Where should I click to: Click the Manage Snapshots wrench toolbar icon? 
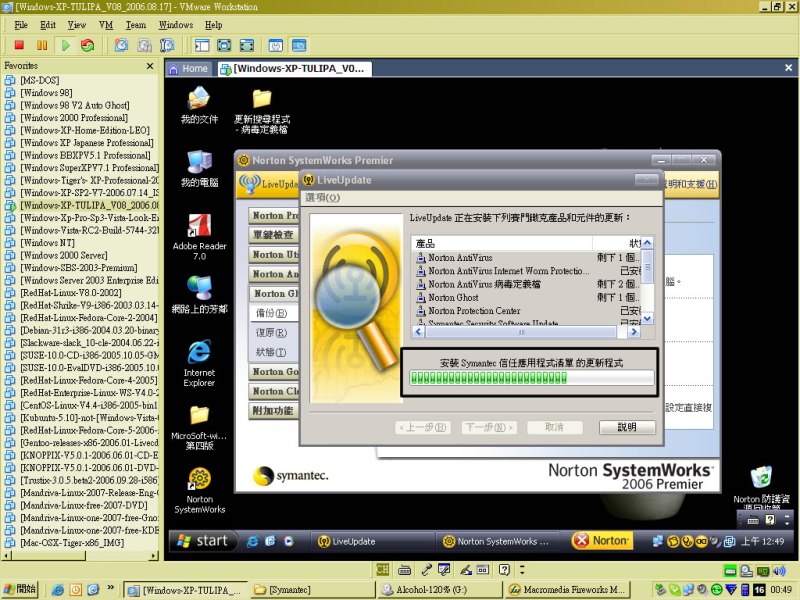(x=167, y=45)
